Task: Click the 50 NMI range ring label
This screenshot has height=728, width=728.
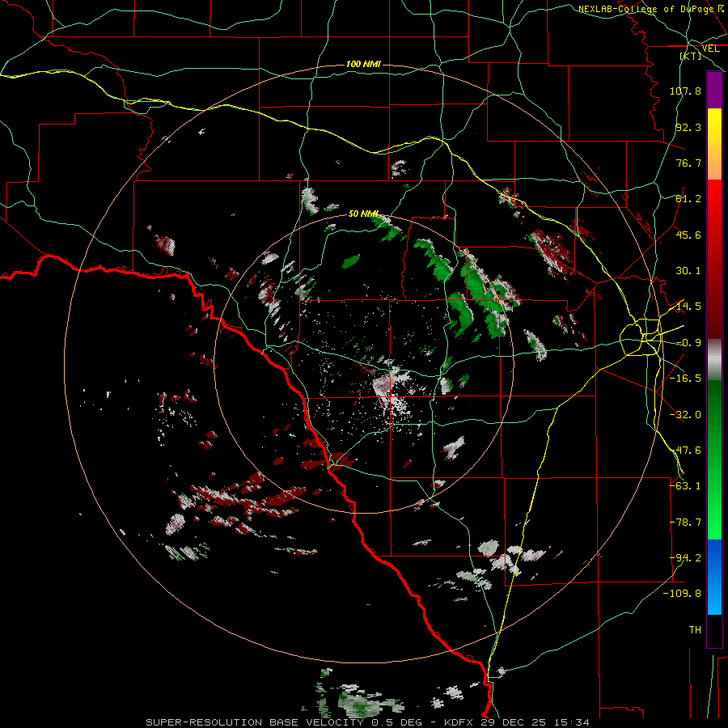Action: 363,214
